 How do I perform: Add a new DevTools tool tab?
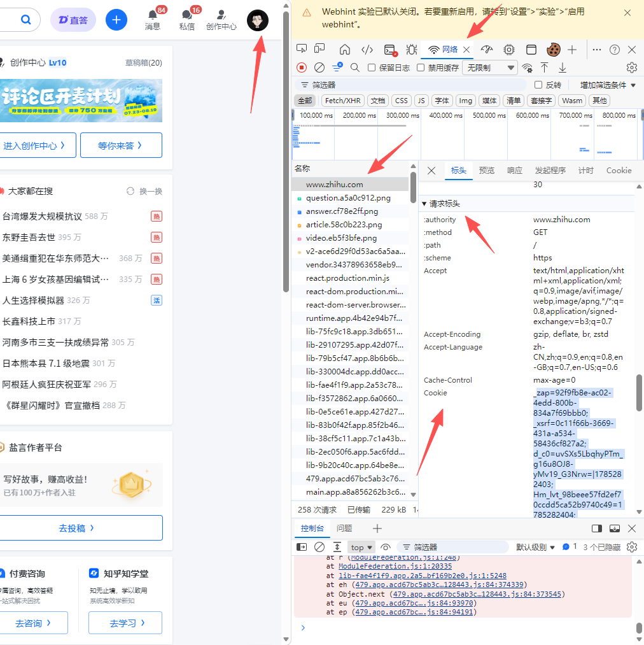tap(572, 50)
